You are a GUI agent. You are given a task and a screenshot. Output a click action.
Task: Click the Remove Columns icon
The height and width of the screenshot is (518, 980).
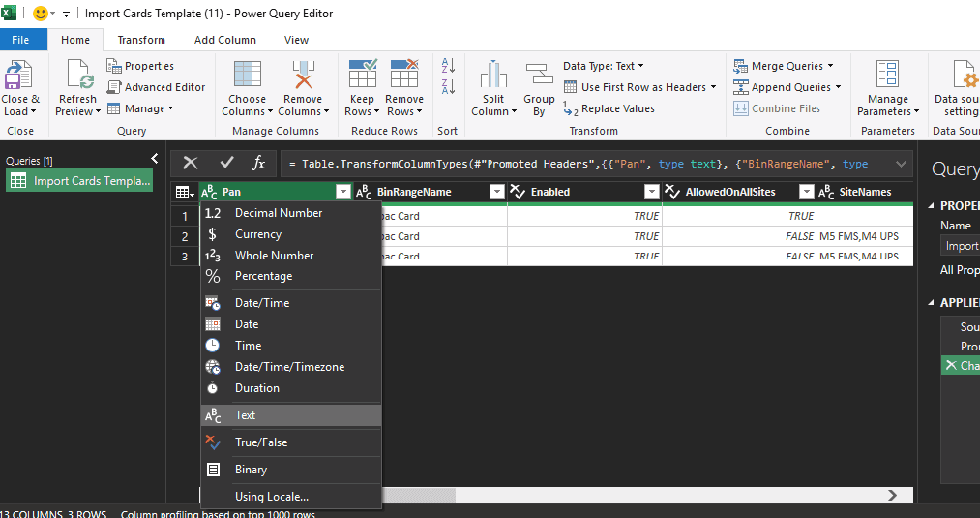303,76
